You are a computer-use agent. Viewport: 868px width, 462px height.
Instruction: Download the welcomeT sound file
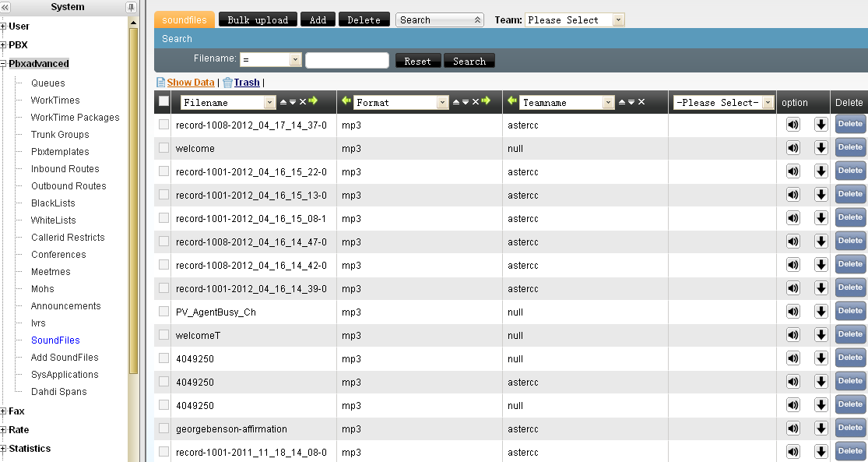(821, 335)
